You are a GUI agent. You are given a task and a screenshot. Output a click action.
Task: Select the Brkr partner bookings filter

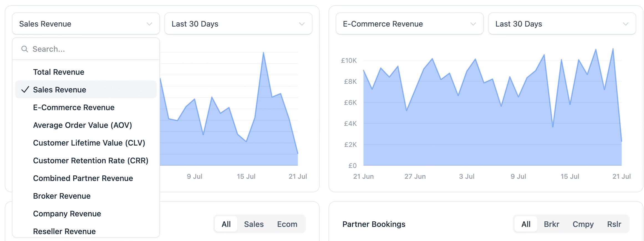click(x=551, y=224)
